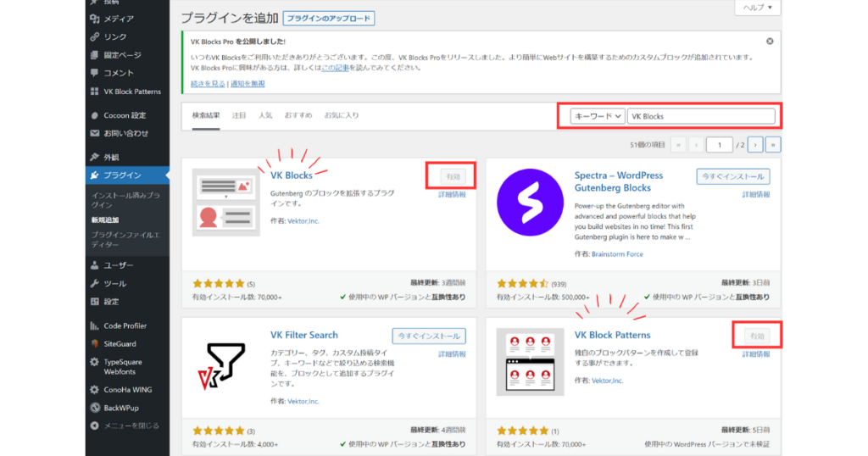Switch to the お気に入り tab
This screenshot has width=868, height=456.
(x=342, y=115)
